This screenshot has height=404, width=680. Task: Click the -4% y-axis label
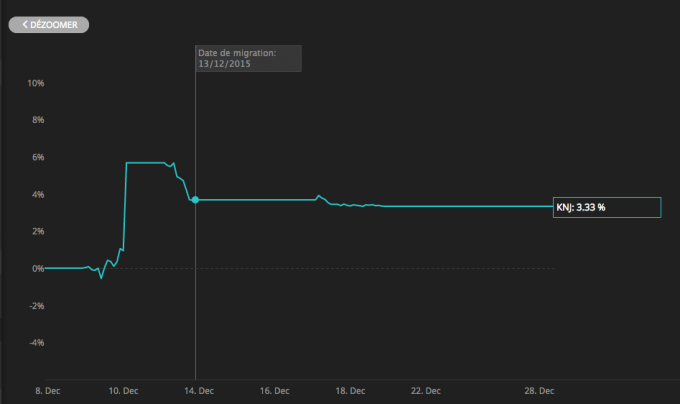click(x=36, y=343)
